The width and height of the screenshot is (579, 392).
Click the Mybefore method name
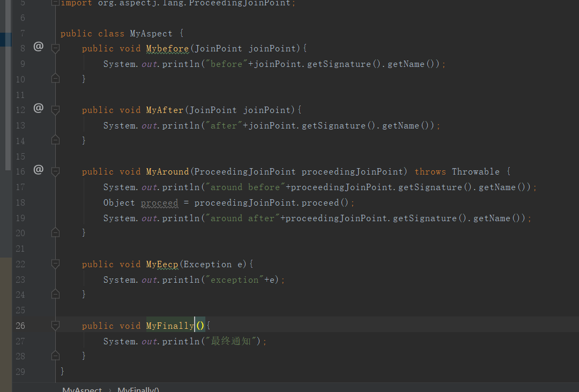click(x=167, y=49)
